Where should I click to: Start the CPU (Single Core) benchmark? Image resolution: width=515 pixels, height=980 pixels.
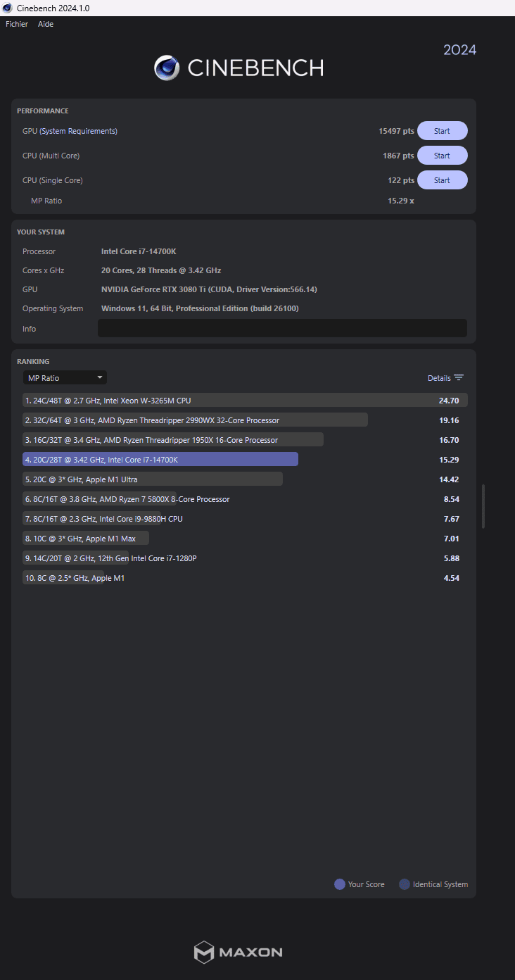[442, 180]
